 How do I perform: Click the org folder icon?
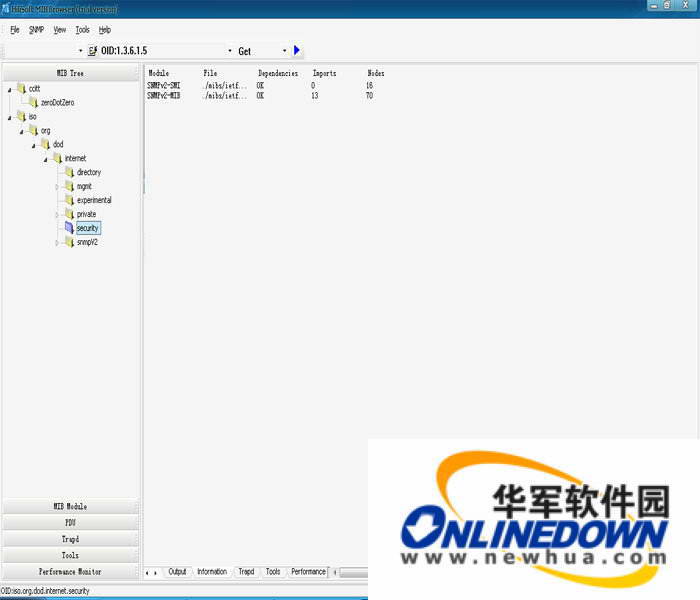pos(33,130)
